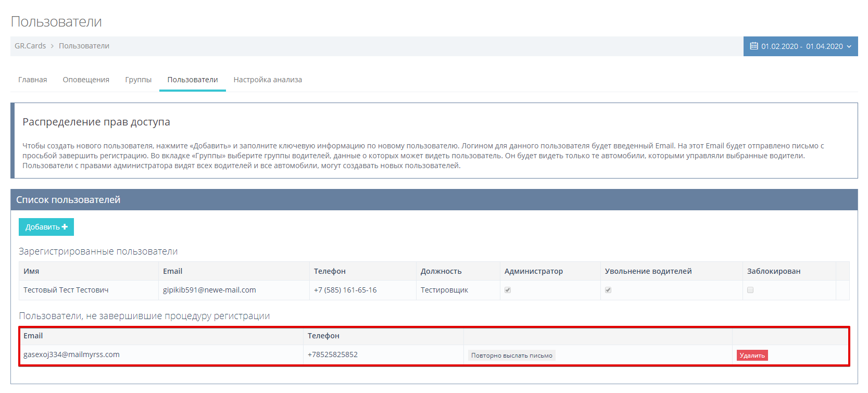The image size is (868, 393).
Task: Enable the Заблокирован checkbox
Action: pos(750,290)
